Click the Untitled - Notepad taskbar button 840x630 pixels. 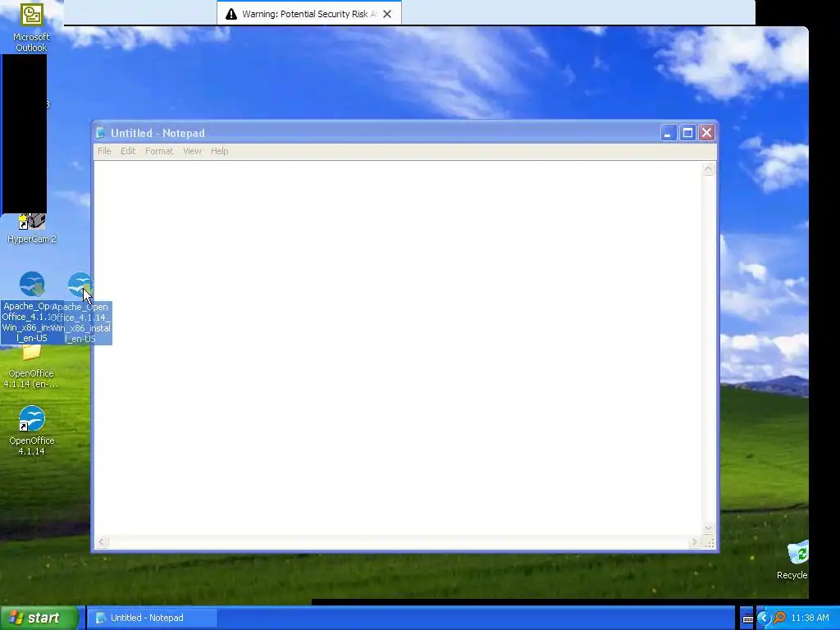[x=152, y=618]
